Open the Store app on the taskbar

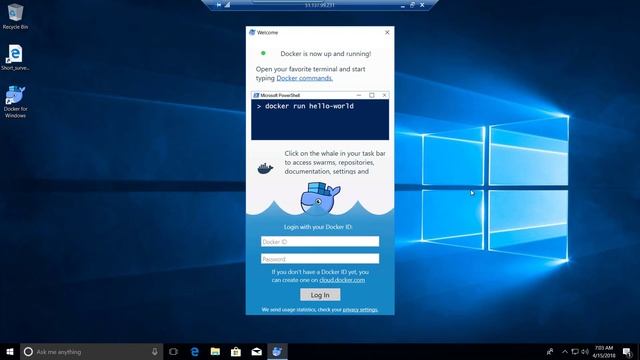(236, 351)
